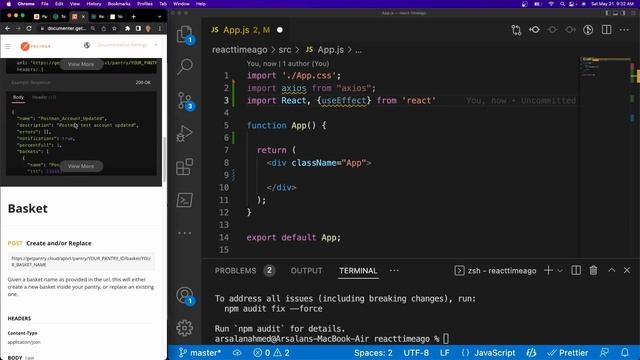Expand breadcrumb ellipsis after App.js
This screenshot has height=360, width=640.
pos(358,50)
